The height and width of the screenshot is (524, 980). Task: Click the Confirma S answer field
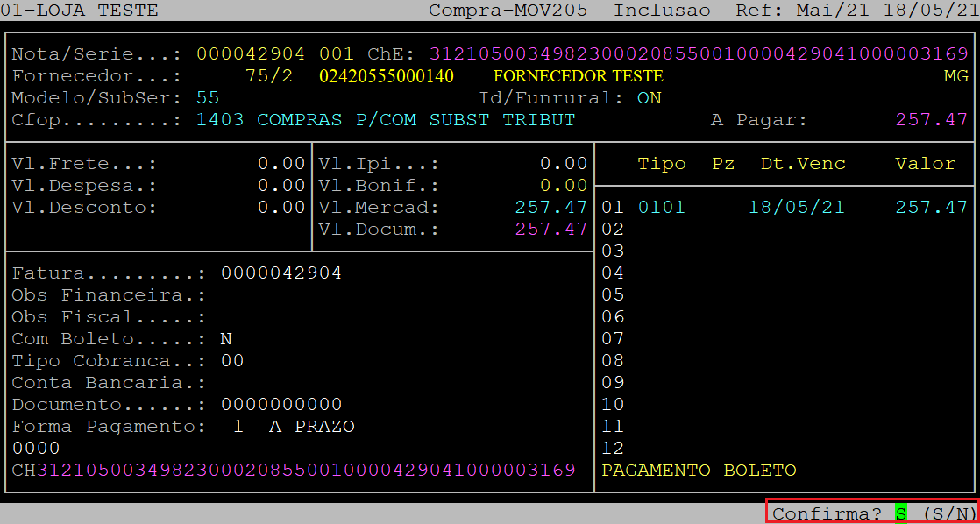pos(901,513)
